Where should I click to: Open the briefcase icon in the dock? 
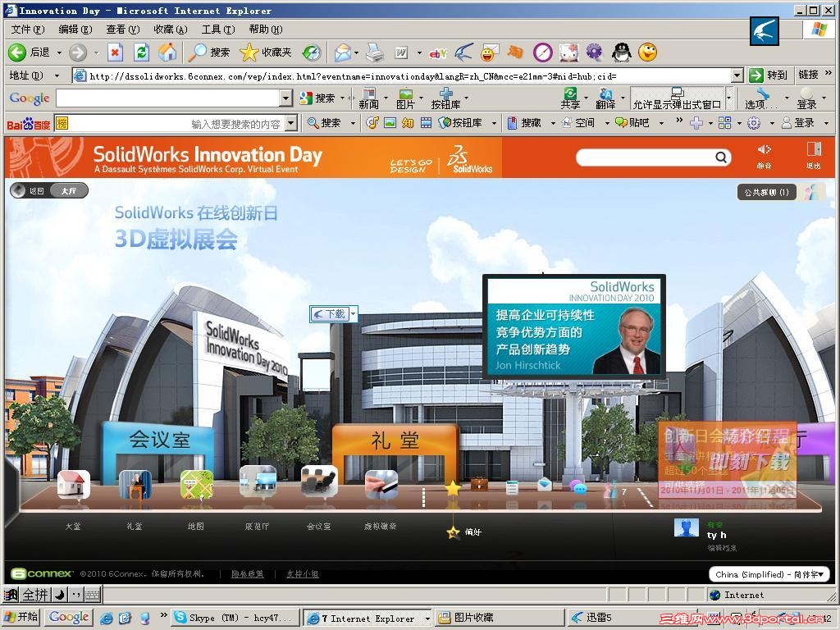479,485
